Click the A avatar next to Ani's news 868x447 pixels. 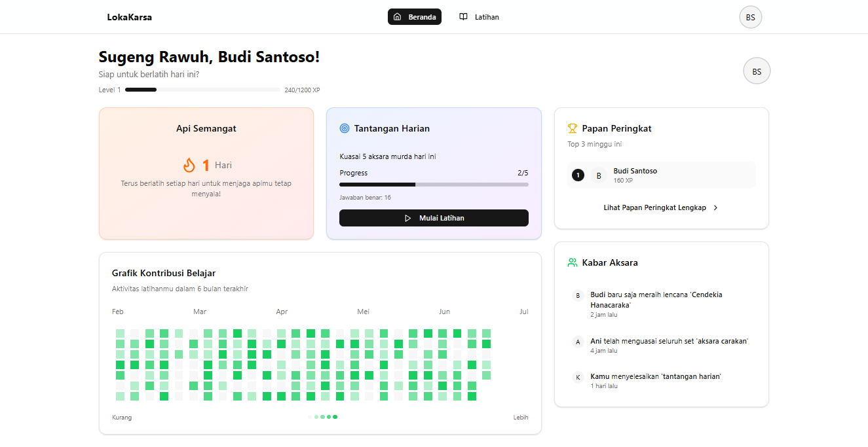click(578, 342)
